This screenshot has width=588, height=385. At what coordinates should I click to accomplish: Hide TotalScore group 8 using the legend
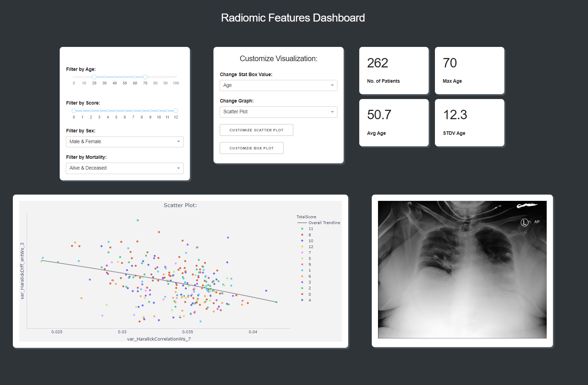tap(310, 235)
